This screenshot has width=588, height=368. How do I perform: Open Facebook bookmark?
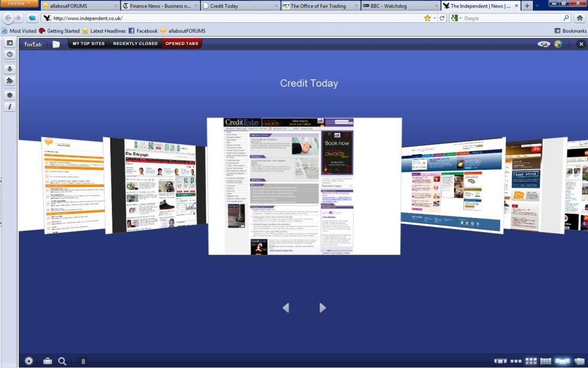coord(143,31)
